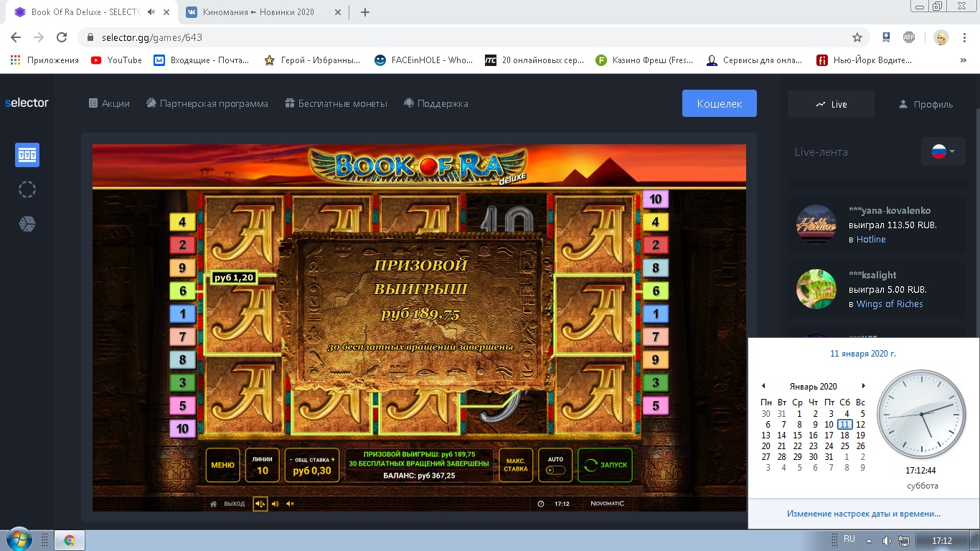This screenshot has width=980, height=551.
Task: Click the ABP extension icon
Action: click(x=909, y=37)
